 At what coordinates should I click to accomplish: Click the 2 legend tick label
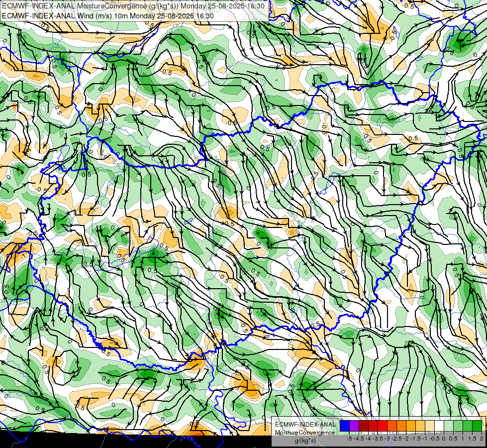pos(482,439)
